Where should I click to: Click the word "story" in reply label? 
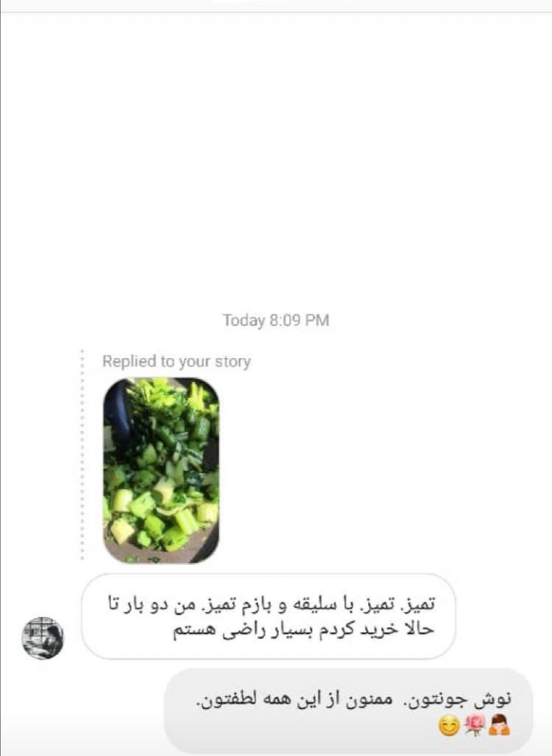point(233,362)
